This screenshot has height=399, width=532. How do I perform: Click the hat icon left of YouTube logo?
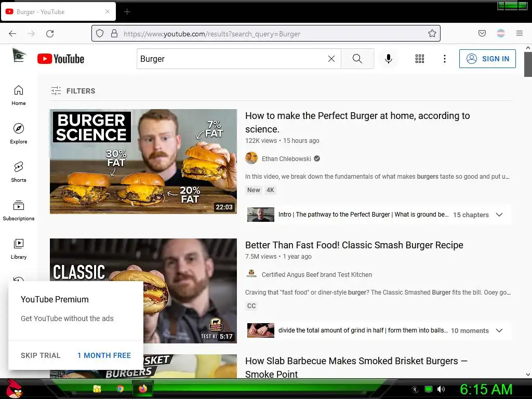(x=19, y=55)
